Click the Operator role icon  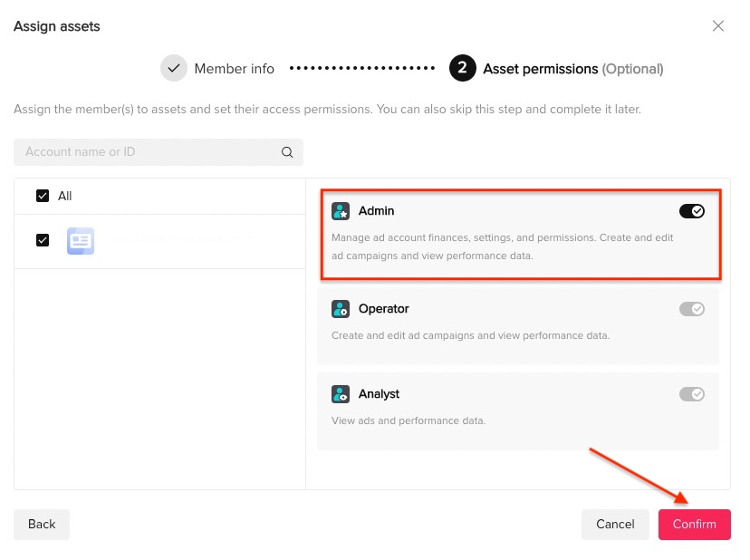pyautogui.click(x=341, y=309)
